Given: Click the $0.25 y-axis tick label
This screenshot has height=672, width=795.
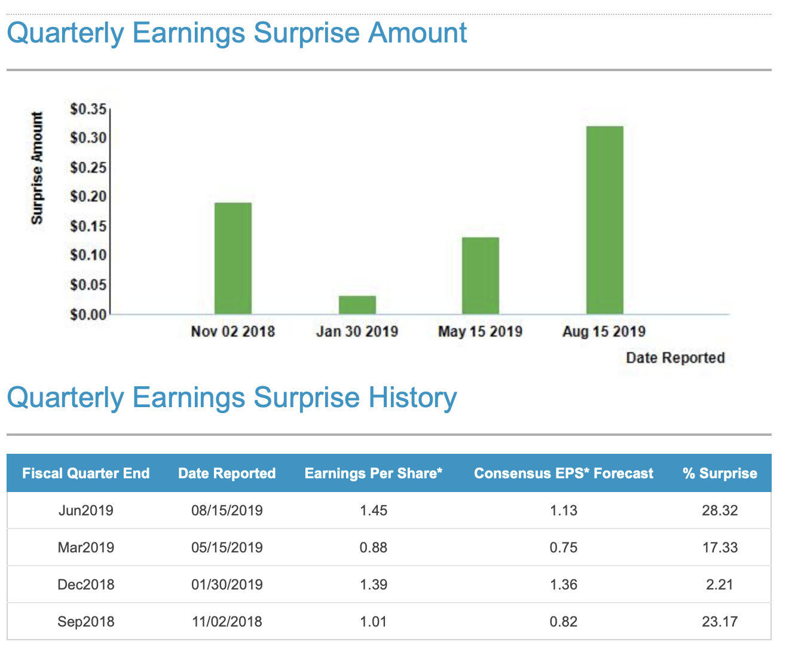Looking at the screenshot, I should (x=88, y=168).
